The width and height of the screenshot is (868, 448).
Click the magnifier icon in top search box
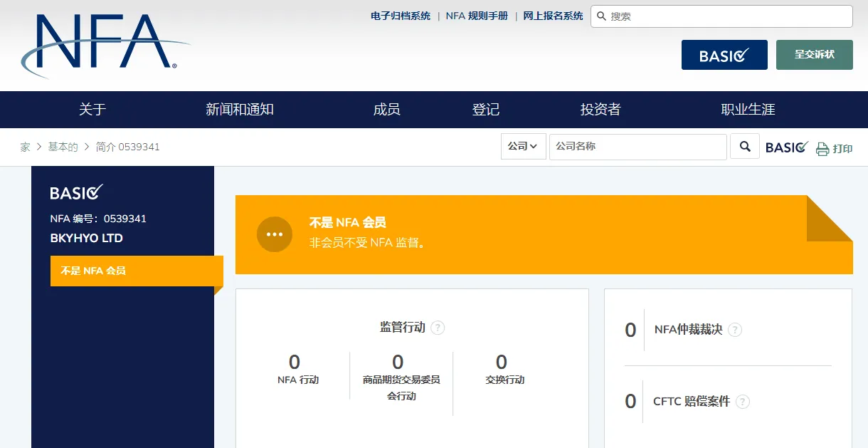(x=601, y=16)
